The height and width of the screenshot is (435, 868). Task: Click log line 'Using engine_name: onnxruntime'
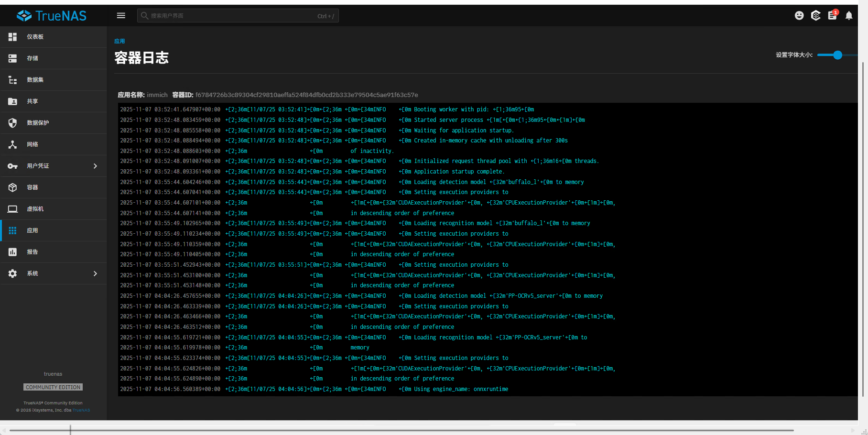click(x=314, y=389)
